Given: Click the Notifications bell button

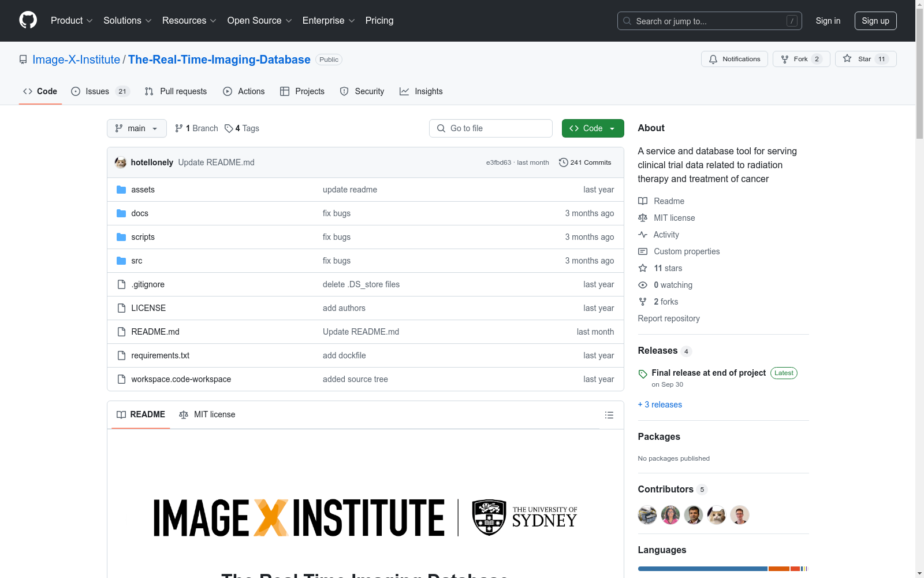Looking at the screenshot, I should (x=735, y=59).
